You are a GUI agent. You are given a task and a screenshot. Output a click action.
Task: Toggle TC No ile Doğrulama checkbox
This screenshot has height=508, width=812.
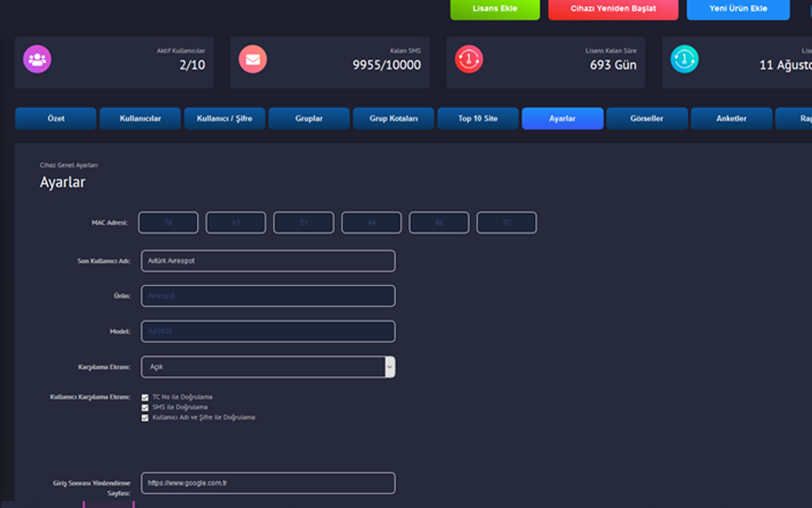coord(145,397)
